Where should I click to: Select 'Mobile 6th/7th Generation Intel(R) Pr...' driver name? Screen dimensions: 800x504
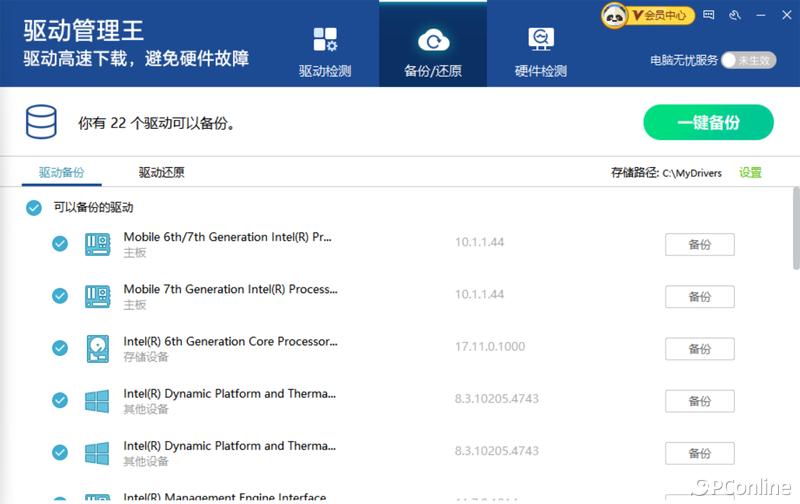[228, 237]
